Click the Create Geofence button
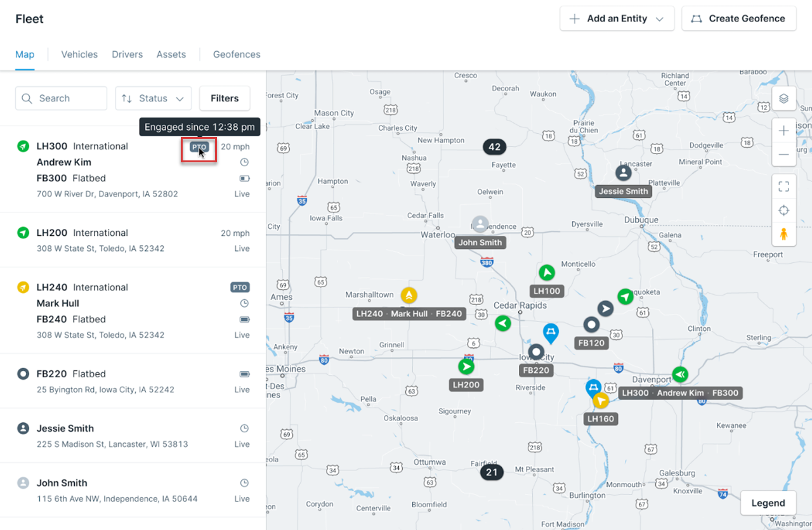The image size is (812, 530). (738, 18)
